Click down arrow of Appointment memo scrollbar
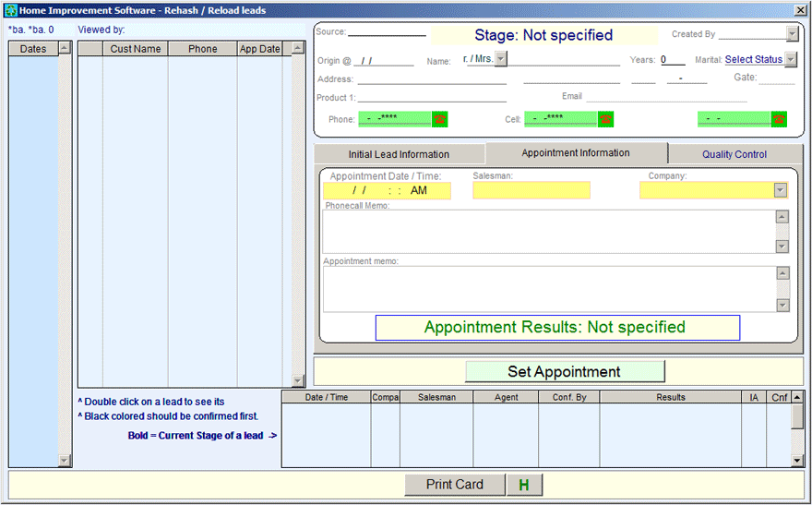Screen dimensions: 812x505 [x=783, y=306]
